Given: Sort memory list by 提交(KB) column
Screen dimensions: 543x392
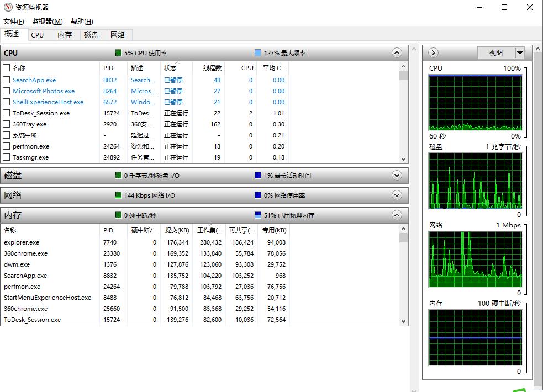Looking at the screenshot, I should tap(177, 230).
